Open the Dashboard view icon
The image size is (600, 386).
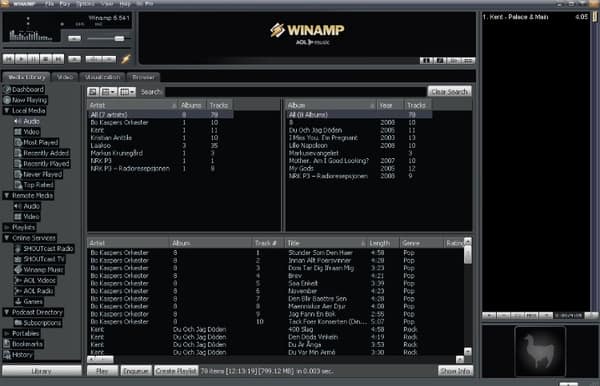point(7,90)
